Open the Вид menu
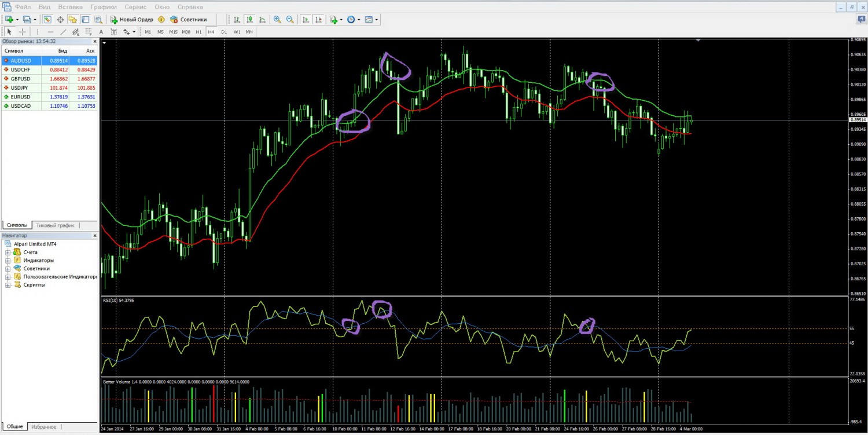The width and height of the screenshot is (868, 435). 45,7
